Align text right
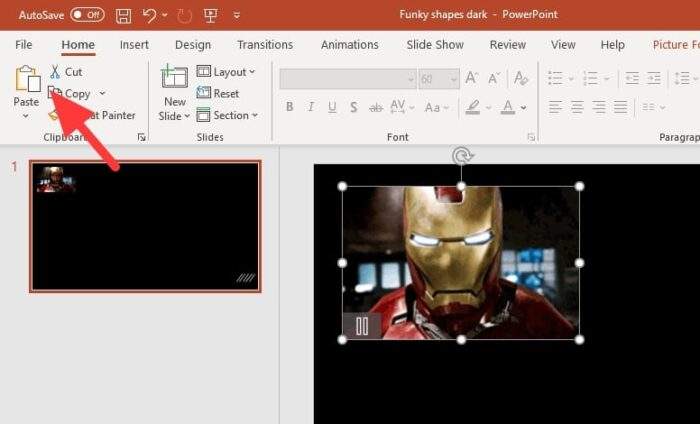 tap(599, 107)
